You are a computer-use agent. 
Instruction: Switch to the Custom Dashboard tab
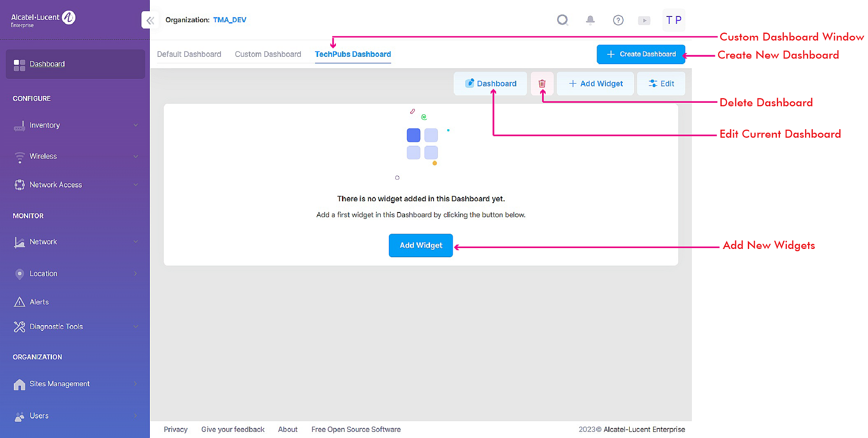pos(268,54)
